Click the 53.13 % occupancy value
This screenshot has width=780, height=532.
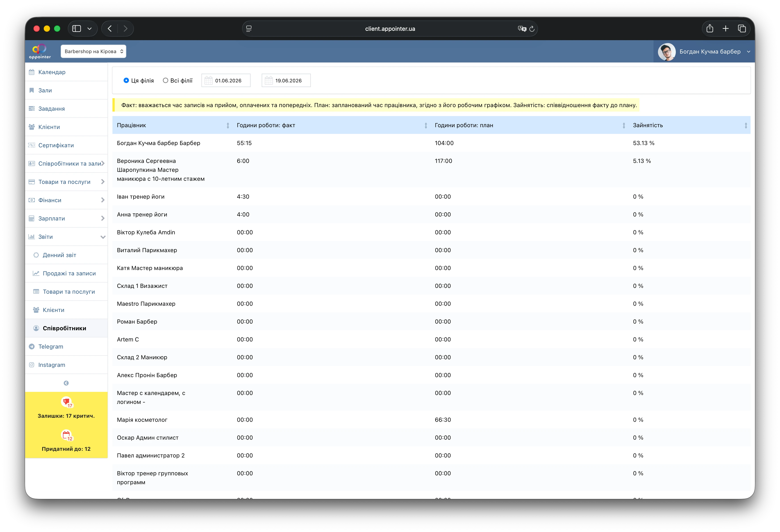pos(643,143)
